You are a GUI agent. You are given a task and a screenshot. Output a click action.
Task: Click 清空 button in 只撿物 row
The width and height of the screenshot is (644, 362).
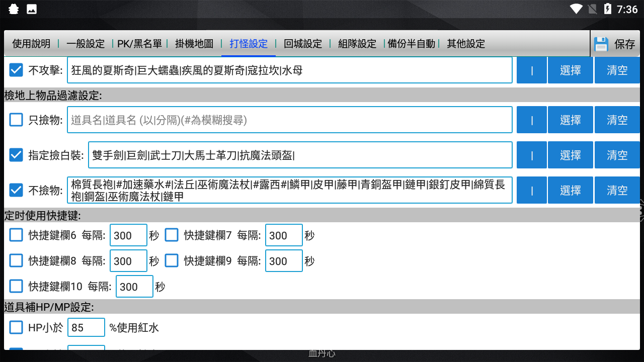(x=617, y=120)
